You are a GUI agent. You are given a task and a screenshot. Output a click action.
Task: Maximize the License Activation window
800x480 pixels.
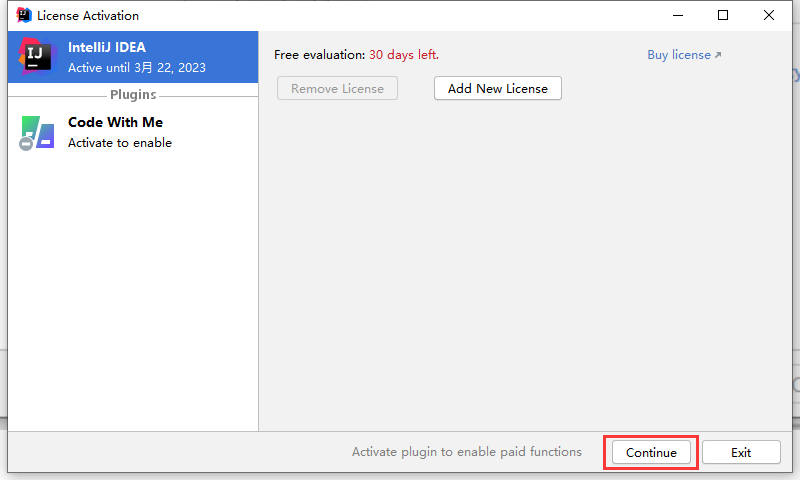coord(722,15)
